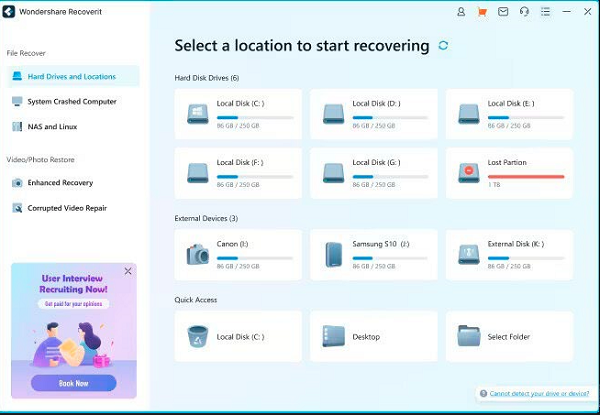Click the Hard Drives and Locations drive icon

tap(17, 76)
